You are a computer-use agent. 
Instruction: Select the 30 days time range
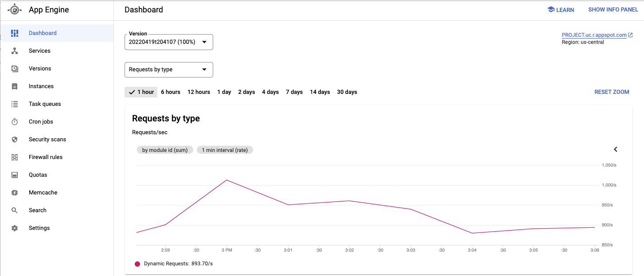(347, 92)
